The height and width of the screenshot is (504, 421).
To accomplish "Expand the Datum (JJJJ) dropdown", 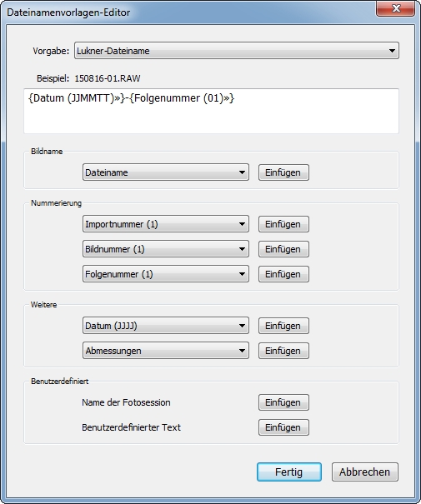I will coord(166,326).
